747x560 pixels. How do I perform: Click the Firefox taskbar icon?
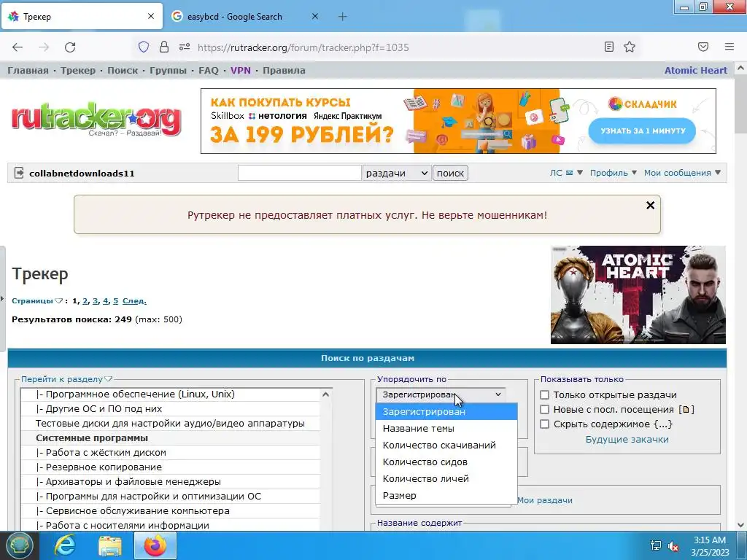click(155, 545)
